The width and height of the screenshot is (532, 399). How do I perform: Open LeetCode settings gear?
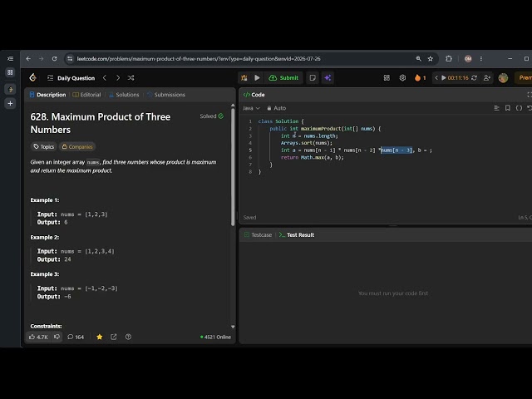coord(402,77)
